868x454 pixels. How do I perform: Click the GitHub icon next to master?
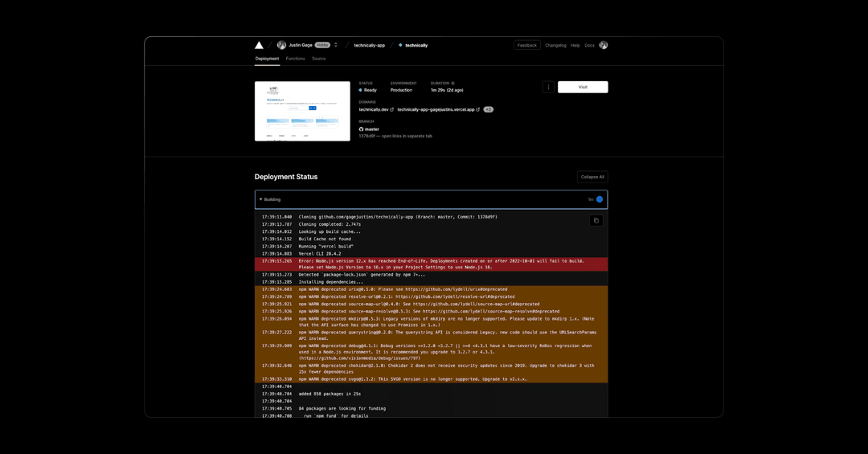click(x=361, y=129)
